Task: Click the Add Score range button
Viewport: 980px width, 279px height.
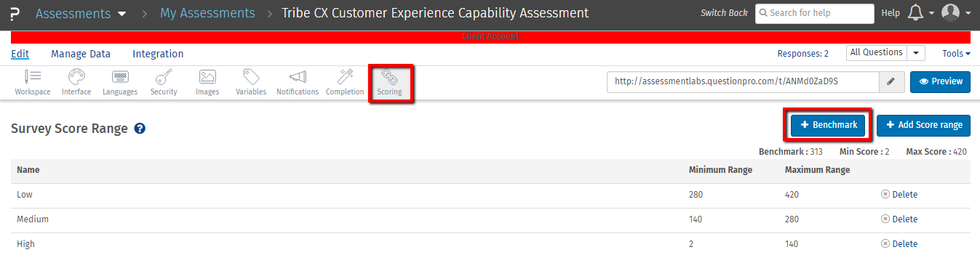Action: [923, 125]
